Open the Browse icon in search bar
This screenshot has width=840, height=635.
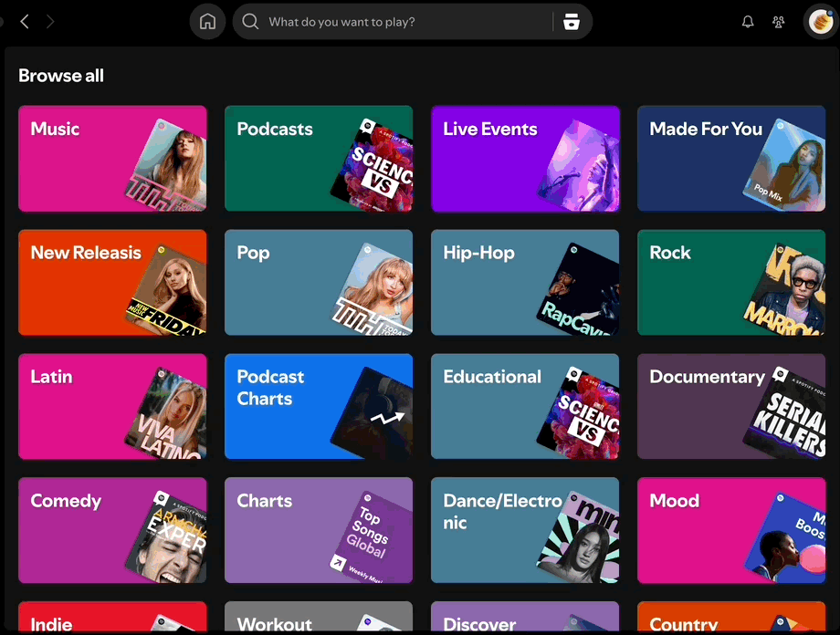click(571, 21)
